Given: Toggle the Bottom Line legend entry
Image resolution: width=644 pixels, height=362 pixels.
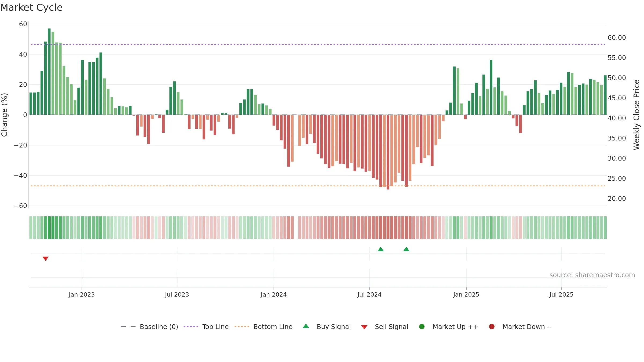Looking at the screenshot, I should pyautogui.click(x=263, y=327).
